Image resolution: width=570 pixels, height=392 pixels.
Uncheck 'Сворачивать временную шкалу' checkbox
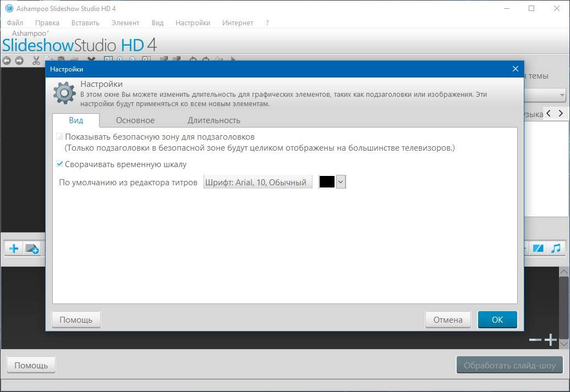coord(59,164)
